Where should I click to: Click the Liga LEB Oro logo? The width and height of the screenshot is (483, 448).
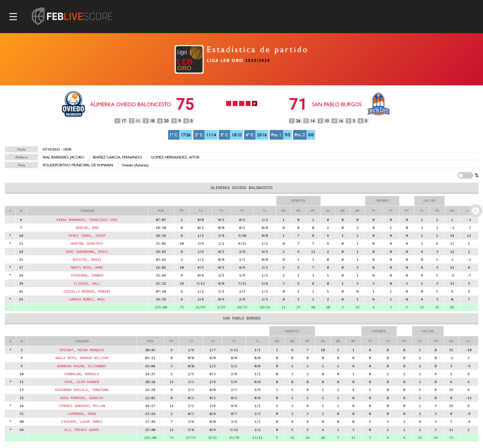tap(189, 59)
